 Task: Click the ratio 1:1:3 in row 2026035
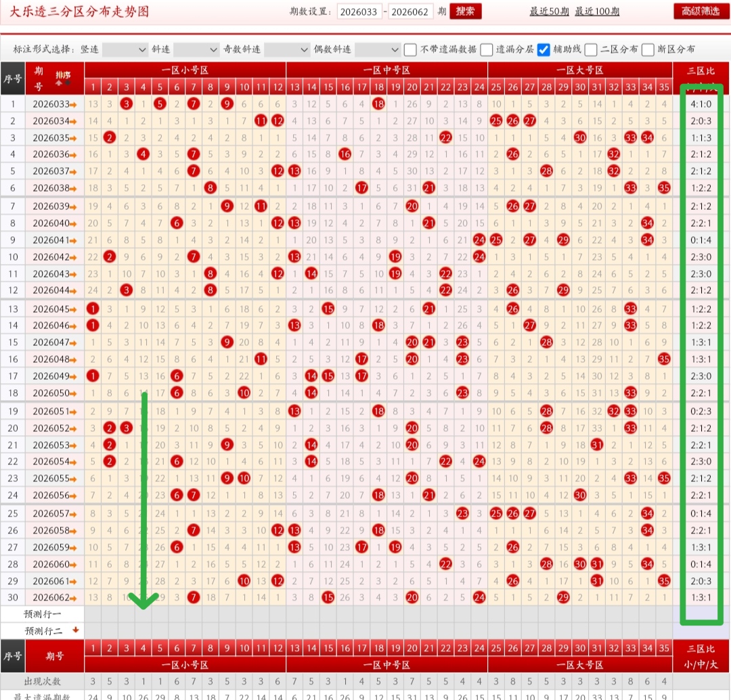701,138
